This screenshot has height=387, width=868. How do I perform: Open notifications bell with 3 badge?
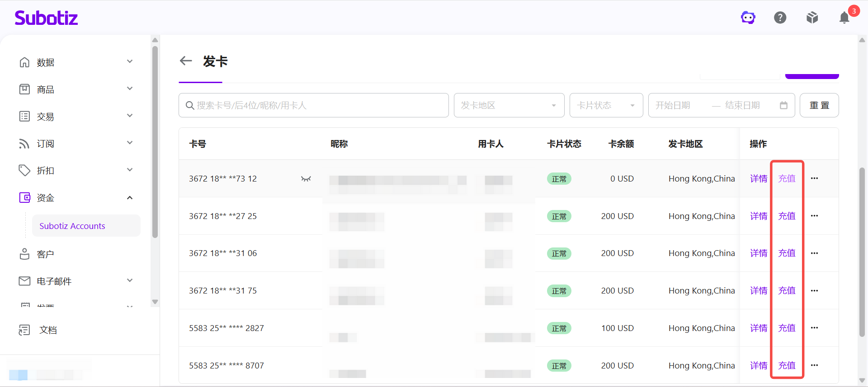(844, 18)
